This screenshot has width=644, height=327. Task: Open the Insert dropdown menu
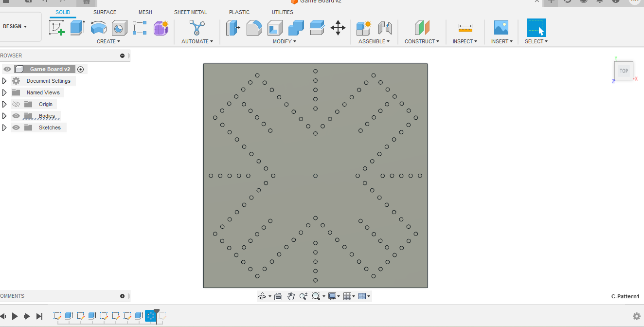point(501,41)
